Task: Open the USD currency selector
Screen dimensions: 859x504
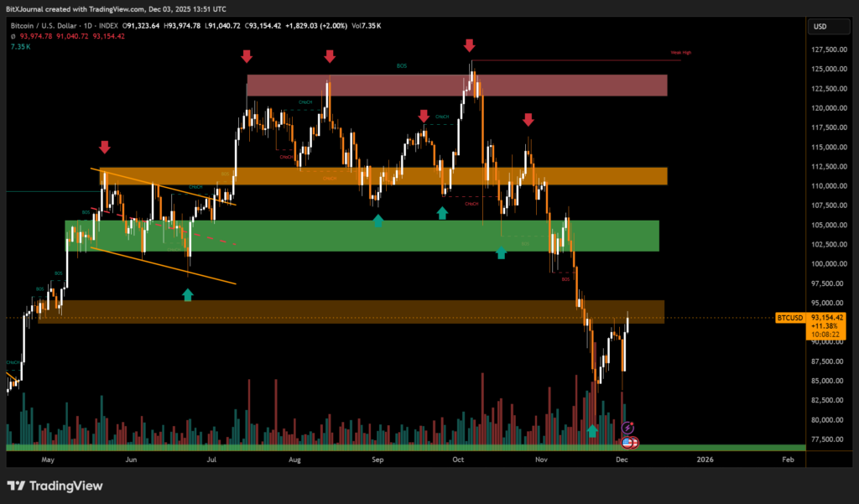Action: point(820,27)
